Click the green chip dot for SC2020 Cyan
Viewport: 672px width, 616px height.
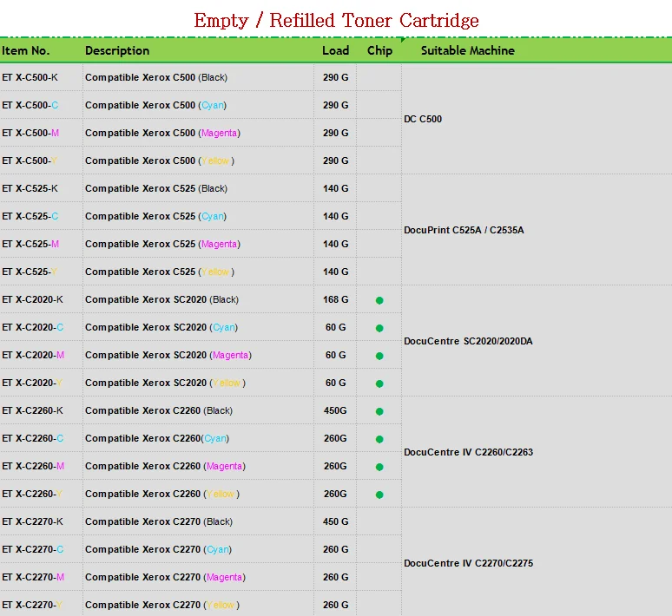click(379, 328)
